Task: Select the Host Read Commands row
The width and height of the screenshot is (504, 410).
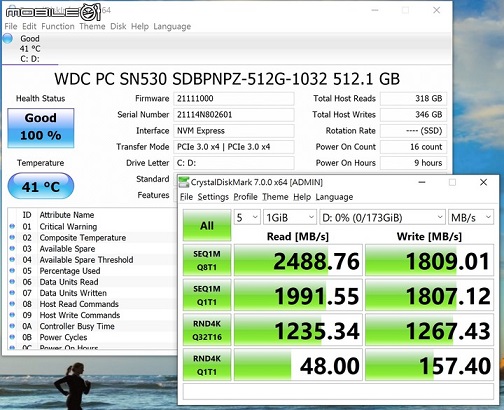Action: click(x=92, y=304)
